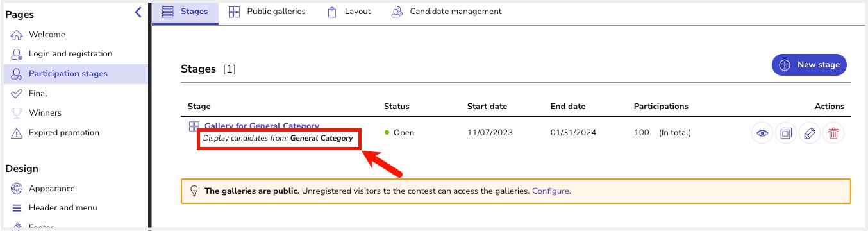Open the Candidate management tab
The width and height of the screenshot is (868, 231).
click(447, 12)
